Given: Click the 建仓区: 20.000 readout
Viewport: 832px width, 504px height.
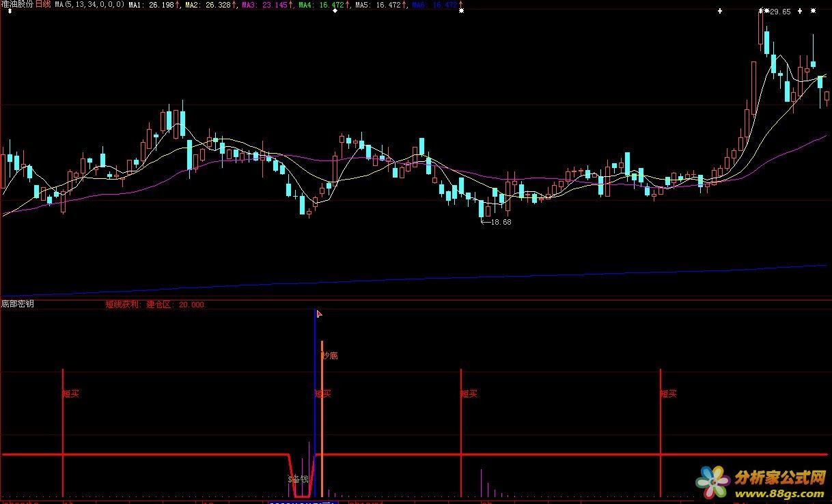Looking at the screenshot, I should [175, 305].
